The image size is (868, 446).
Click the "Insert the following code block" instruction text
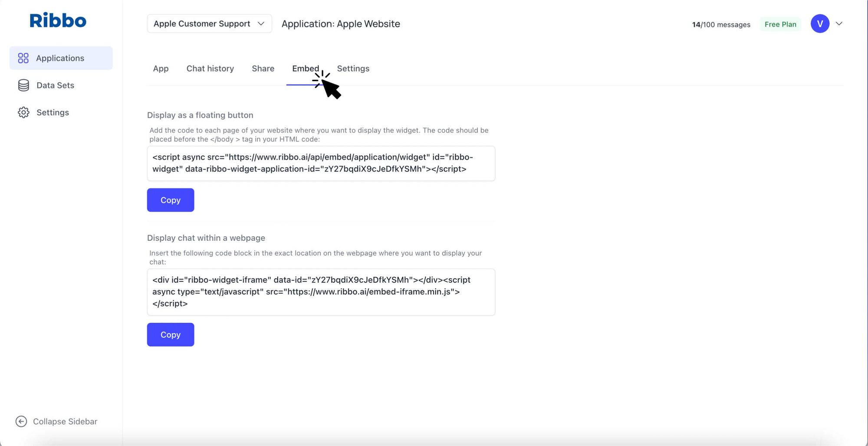pos(316,257)
